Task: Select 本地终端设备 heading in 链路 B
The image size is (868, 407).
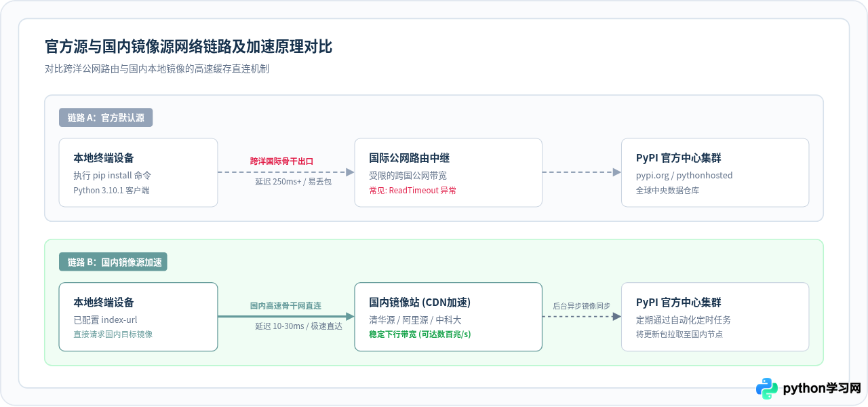Action: pyautogui.click(x=104, y=303)
